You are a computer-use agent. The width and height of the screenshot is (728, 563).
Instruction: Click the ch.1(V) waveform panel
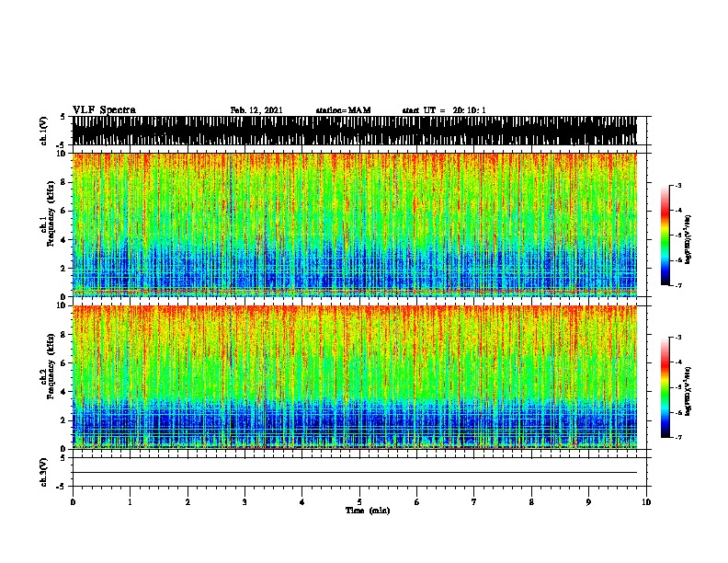[x=355, y=131]
